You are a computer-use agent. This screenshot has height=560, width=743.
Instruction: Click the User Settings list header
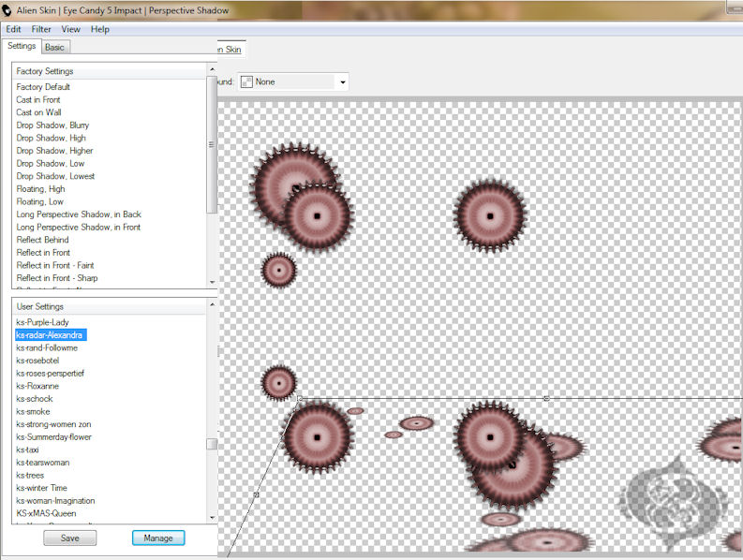click(110, 307)
